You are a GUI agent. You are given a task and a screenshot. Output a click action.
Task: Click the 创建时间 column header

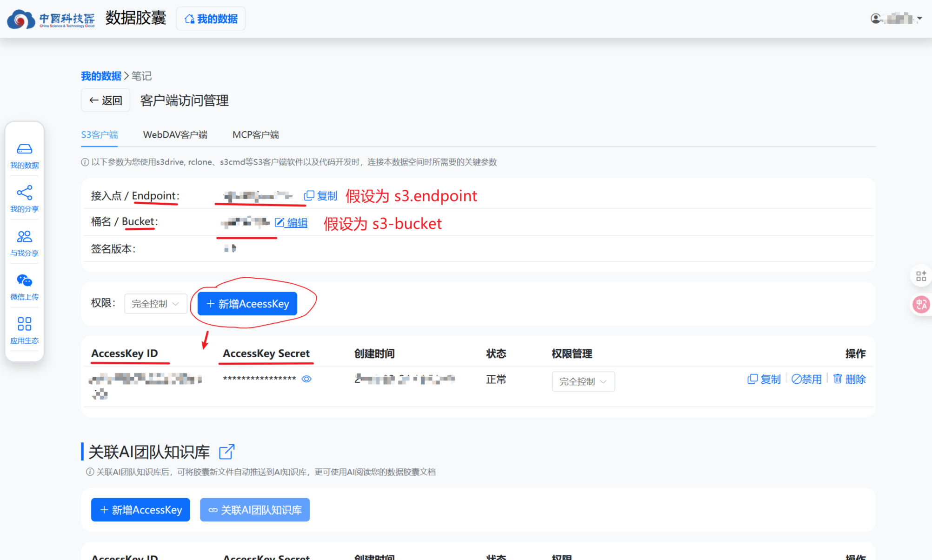(374, 353)
